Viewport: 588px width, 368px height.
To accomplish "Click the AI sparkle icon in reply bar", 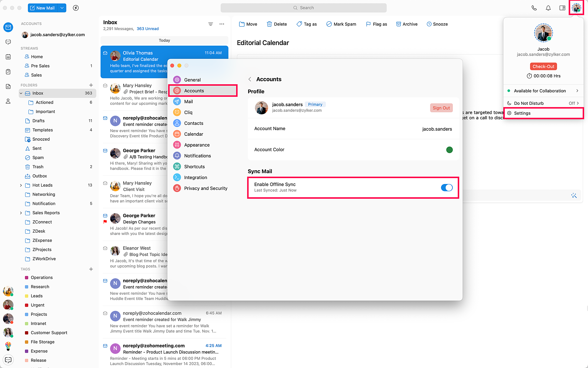I will [574, 195].
